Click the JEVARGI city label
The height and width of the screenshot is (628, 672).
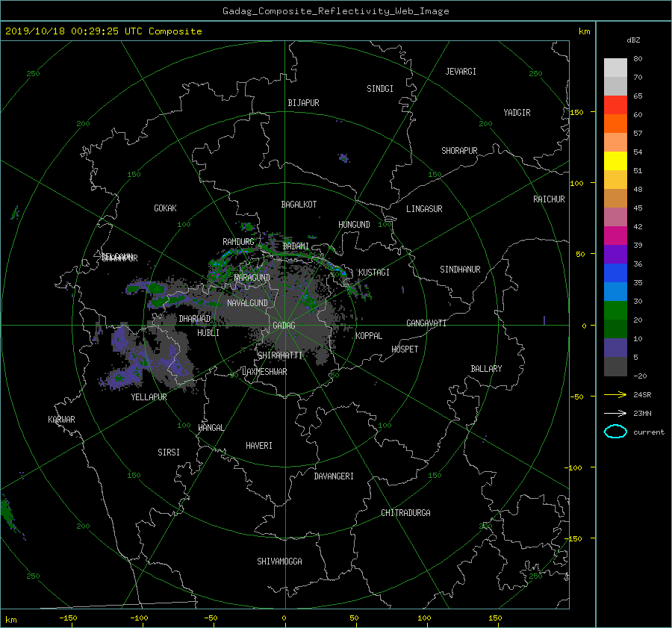461,72
